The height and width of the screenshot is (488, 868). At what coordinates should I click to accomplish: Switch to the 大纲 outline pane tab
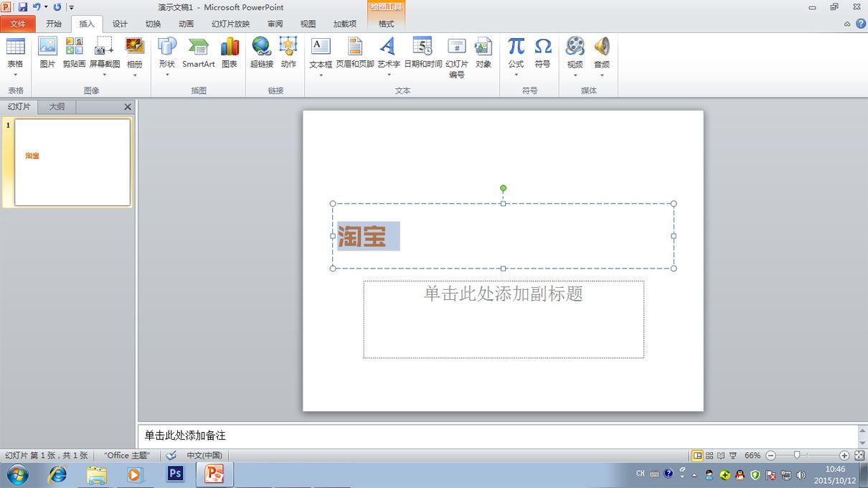(x=57, y=107)
